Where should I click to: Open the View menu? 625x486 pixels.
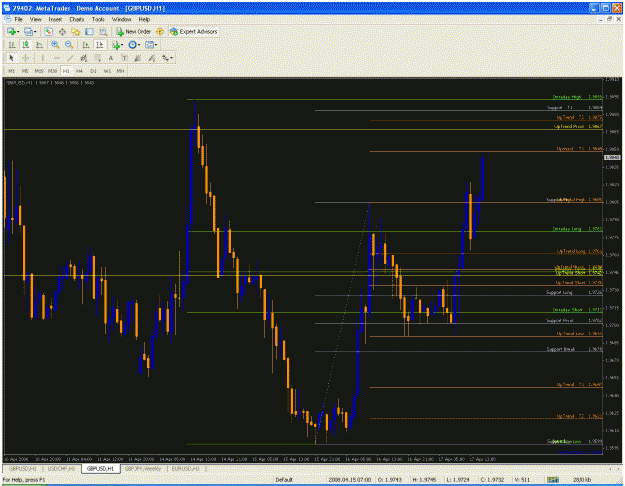click(x=35, y=19)
